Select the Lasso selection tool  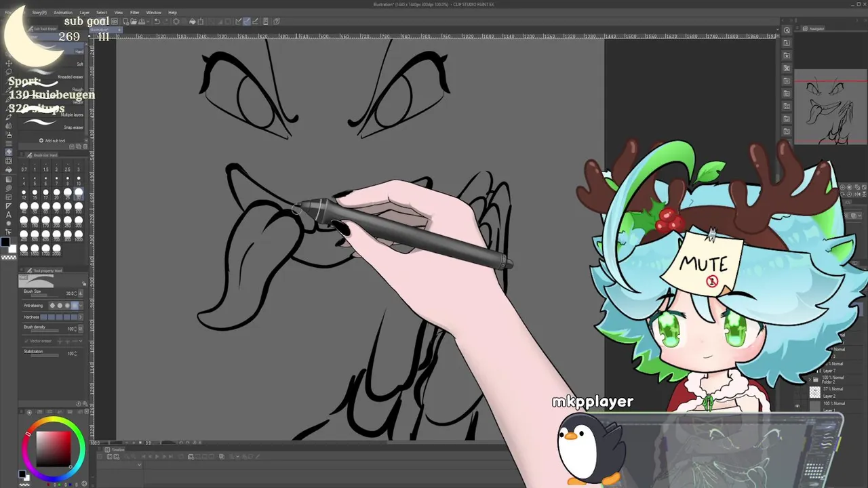(9, 72)
